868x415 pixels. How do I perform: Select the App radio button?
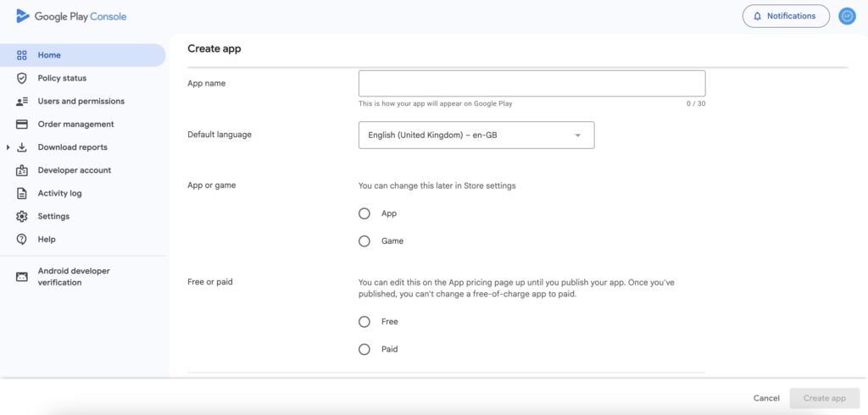364,213
